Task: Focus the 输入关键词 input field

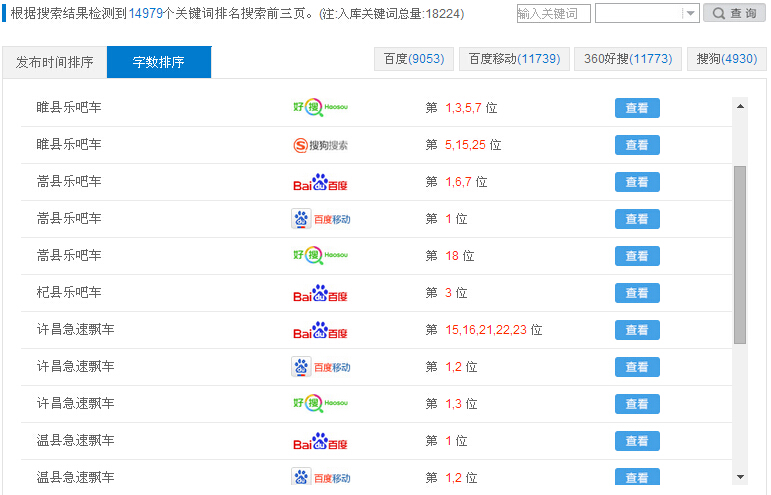Action: point(553,13)
